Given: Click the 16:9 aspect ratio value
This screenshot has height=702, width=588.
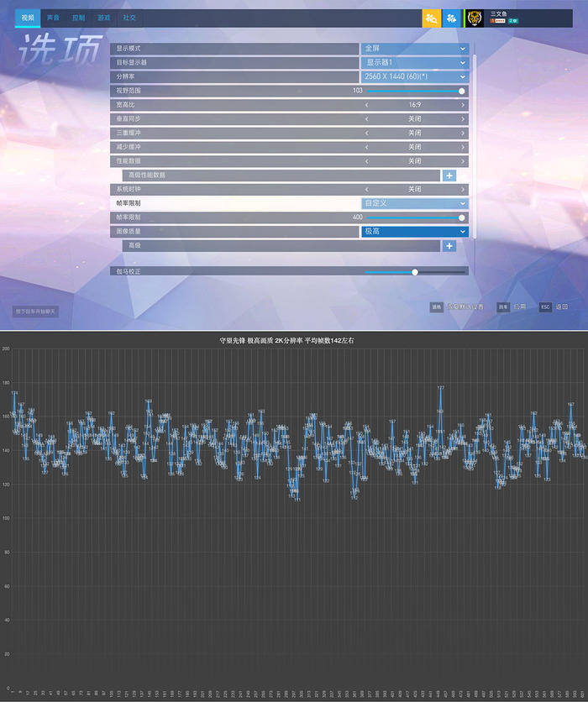Looking at the screenshot, I should point(415,105).
